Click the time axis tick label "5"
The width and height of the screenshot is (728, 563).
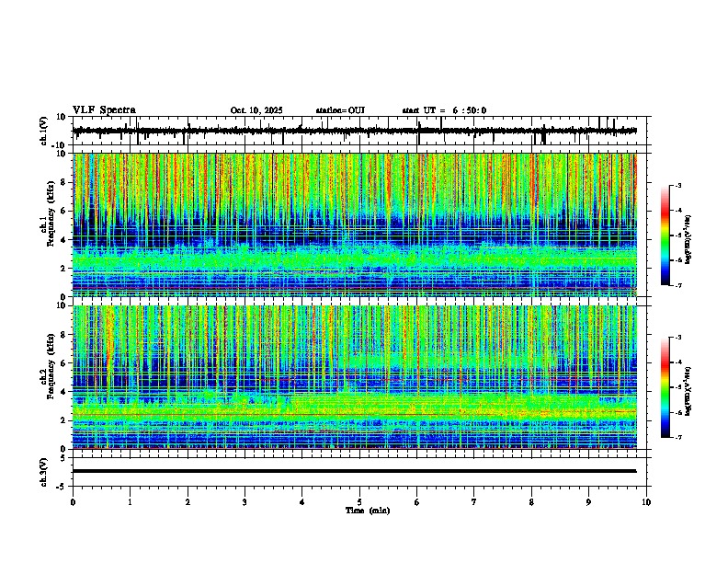pyautogui.click(x=359, y=502)
